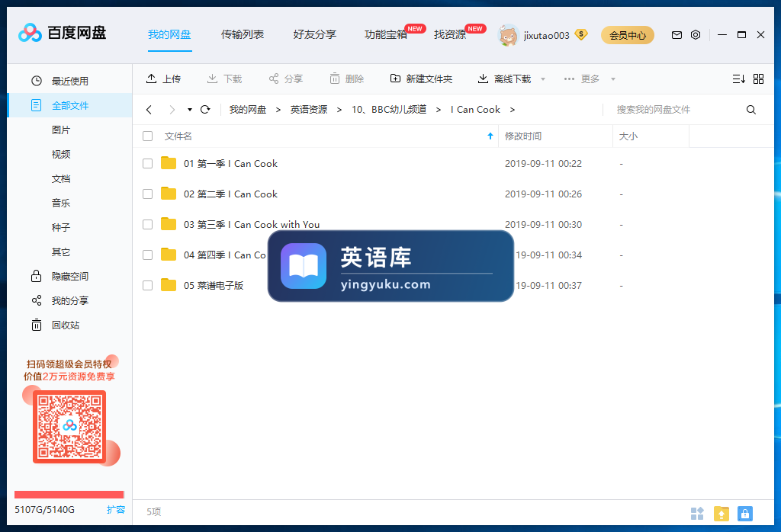
Task: Navigate to 10、BBC幼儿频道 breadcrumb
Action: click(x=389, y=110)
